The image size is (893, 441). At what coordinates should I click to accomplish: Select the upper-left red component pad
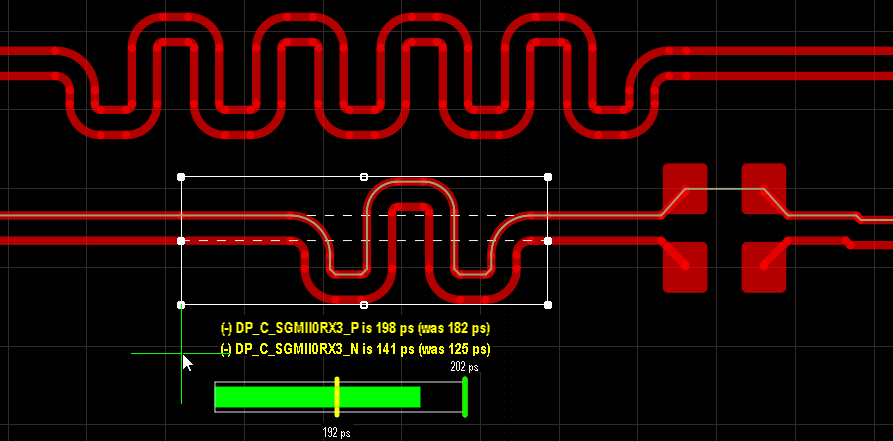pyautogui.click(x=685, y=189)
